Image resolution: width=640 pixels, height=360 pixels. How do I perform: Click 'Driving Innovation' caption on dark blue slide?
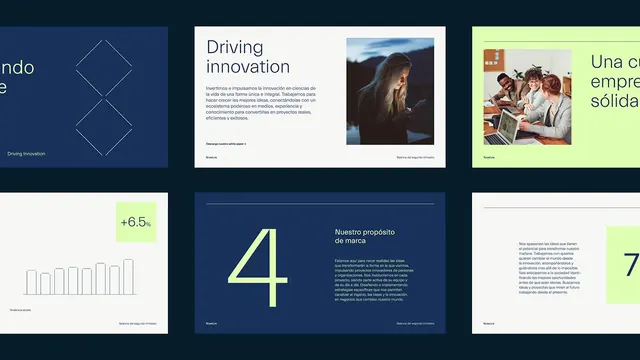coord(26,154)
